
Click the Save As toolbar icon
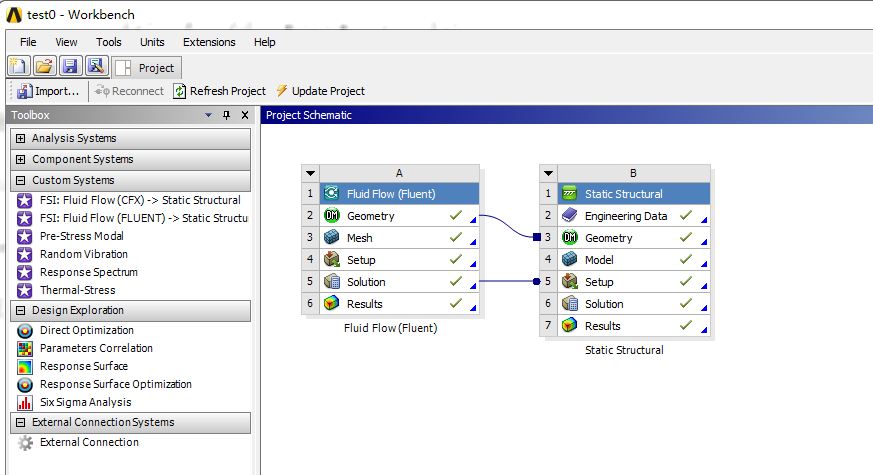point(96,66)
